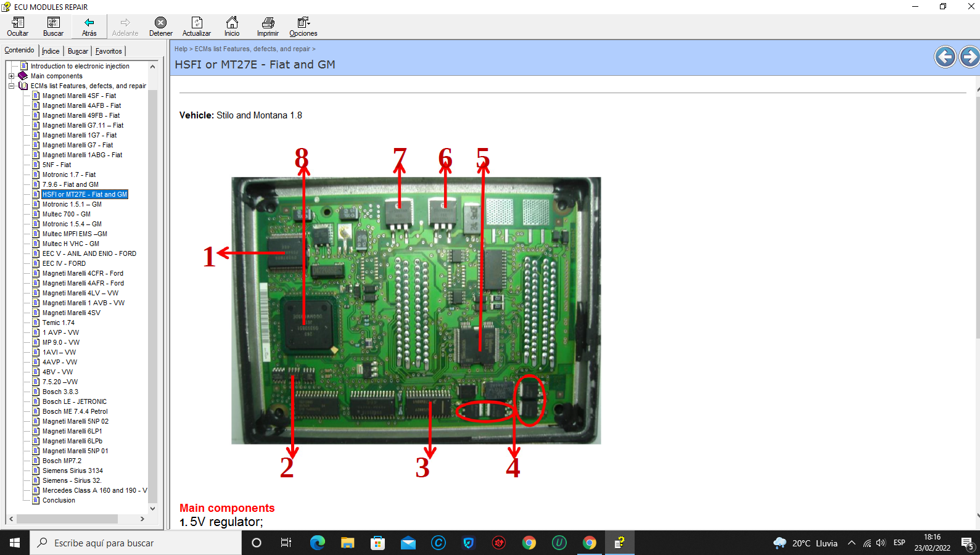The width and height of the screenshot is (980, 555).
Task: Open Cortana circle on the taskbar
Action: pos(257,543)
